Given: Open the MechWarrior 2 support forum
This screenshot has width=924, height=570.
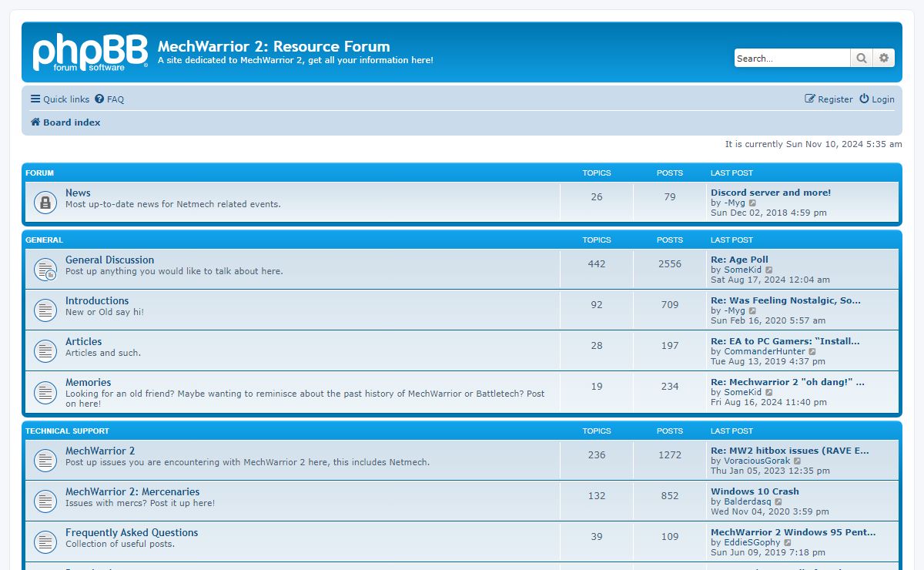Looking at the screenshot, I should [x=100, y=451].
